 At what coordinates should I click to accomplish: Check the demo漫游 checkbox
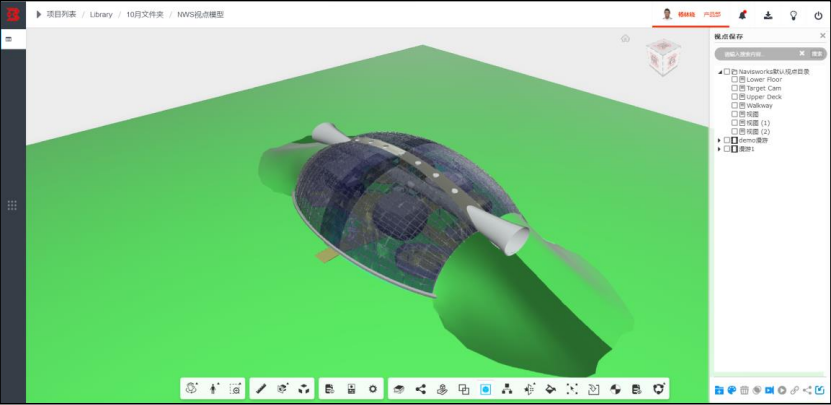(x=727, y=140)
